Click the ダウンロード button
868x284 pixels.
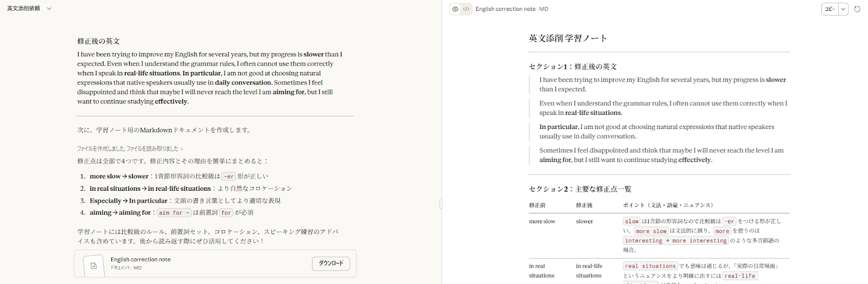[330, 263]
